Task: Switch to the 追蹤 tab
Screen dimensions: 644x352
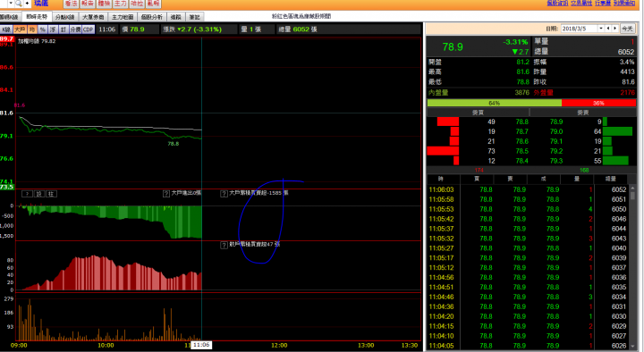Action: coord(176,17)
